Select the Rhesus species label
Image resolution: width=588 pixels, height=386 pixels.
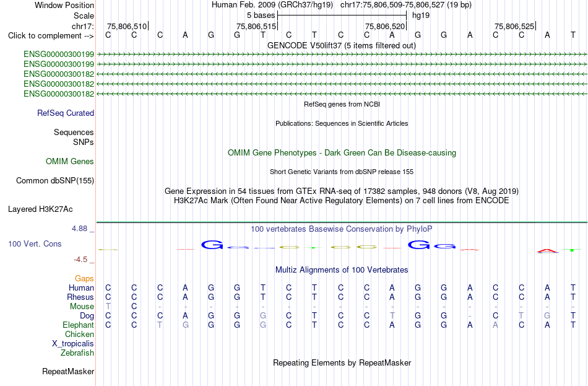click(80, 297)
